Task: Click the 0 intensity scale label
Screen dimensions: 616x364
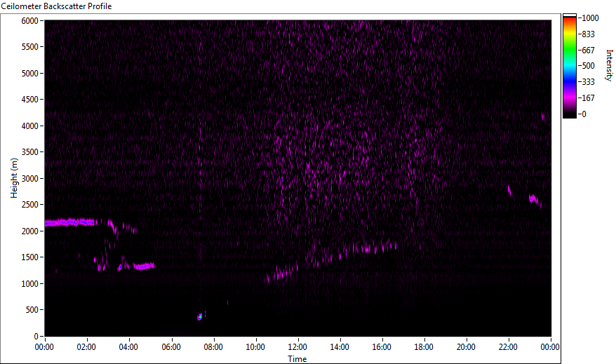Action: [x=584, y=114]
